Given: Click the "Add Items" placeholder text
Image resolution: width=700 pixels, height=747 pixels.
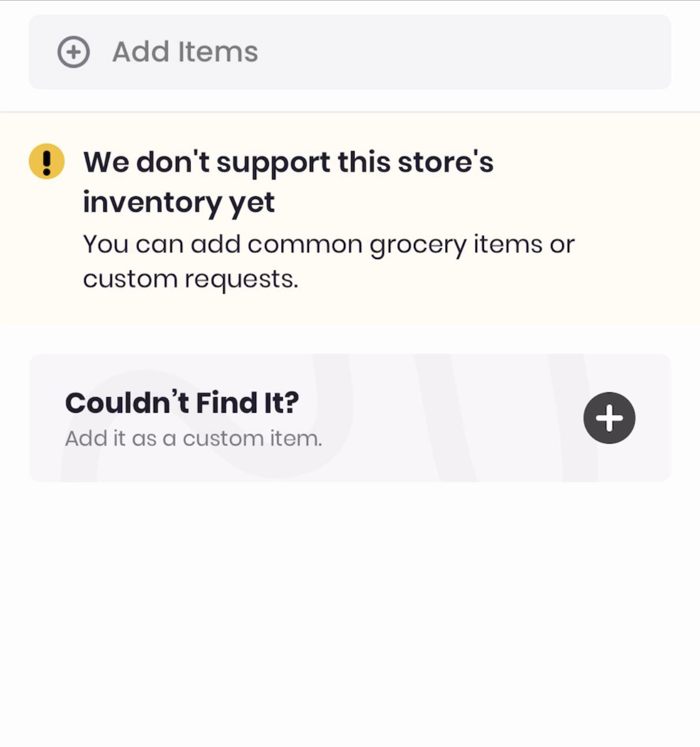Looking at the screenshot, I should tap(185, 52).
